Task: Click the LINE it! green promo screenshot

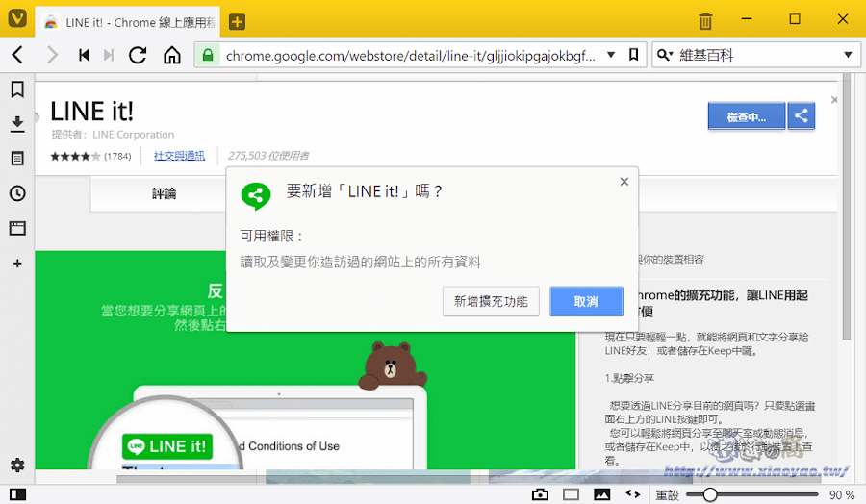Action: 305,360
